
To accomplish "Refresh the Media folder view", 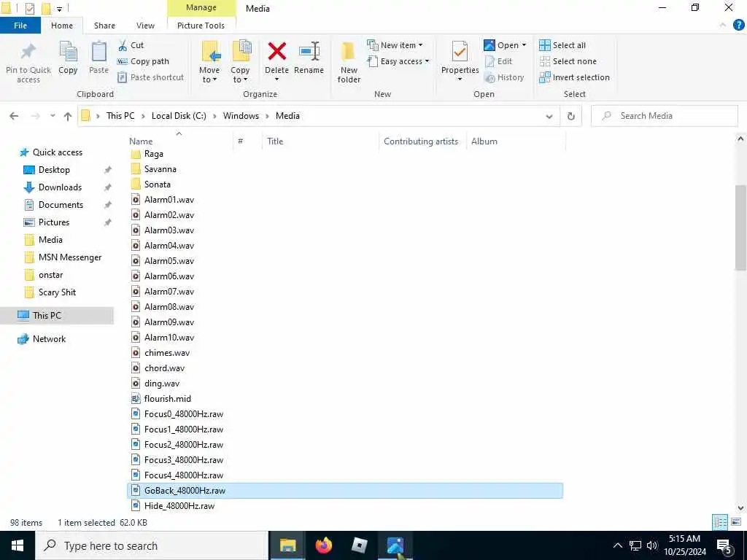I will [x=570, y=116].
